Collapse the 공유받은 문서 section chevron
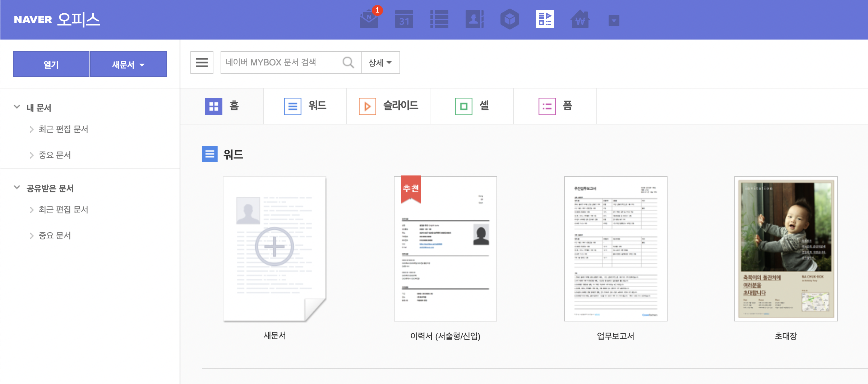The width and height of the screenshot is (868, 384). tap(17, 187)
